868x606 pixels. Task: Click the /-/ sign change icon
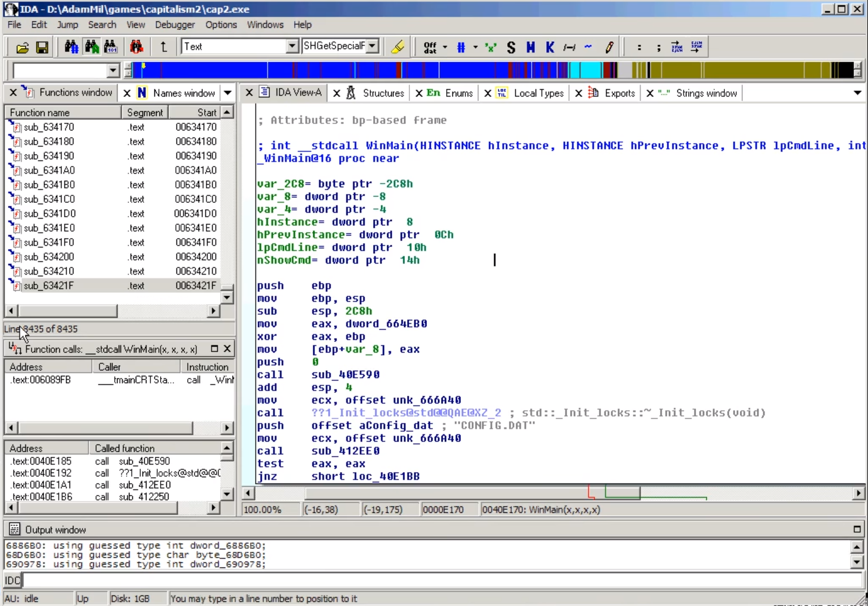point(569,47)
